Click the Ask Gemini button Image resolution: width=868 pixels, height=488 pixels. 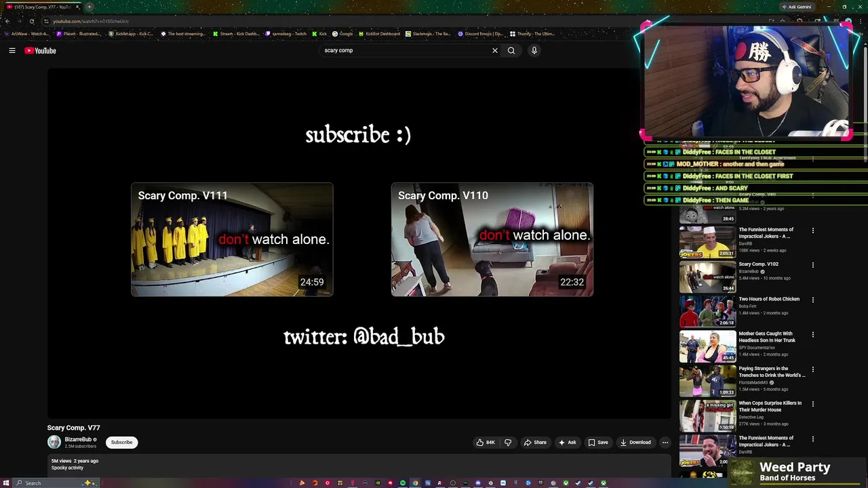(x=797, y=7)
